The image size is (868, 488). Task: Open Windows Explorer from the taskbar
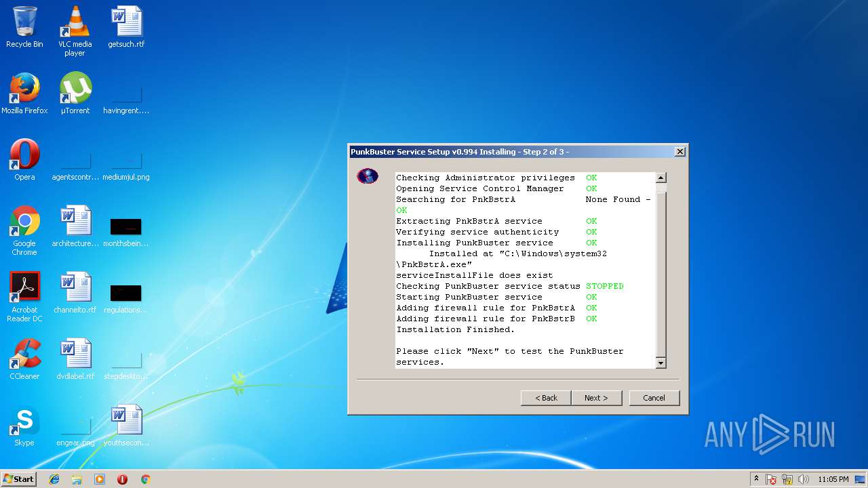tap(77, 479)
